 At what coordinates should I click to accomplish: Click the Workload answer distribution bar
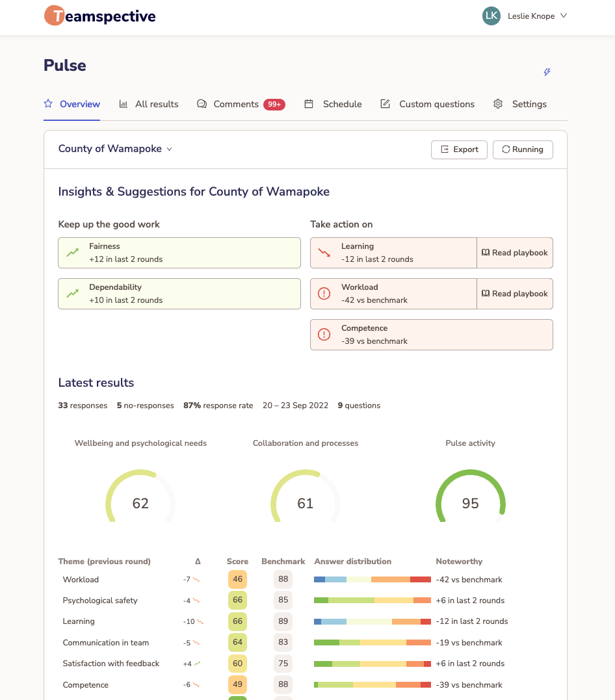(373, 580)
